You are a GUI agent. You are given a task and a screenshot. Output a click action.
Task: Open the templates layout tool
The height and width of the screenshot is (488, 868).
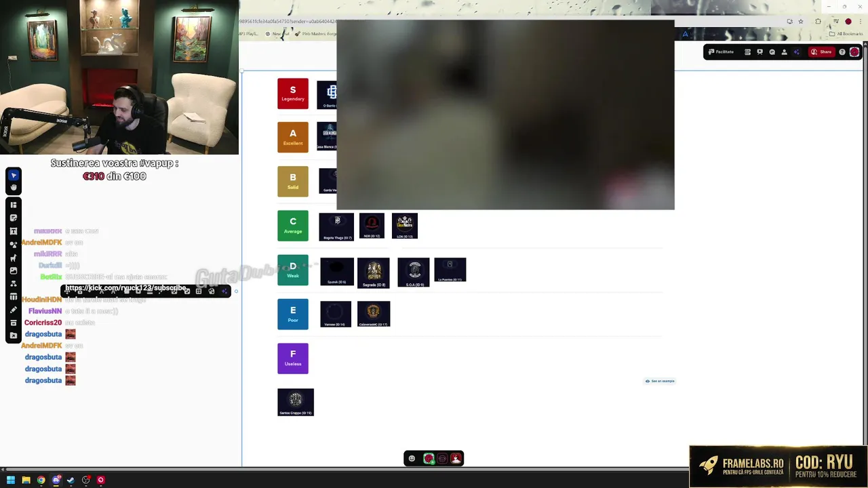(x=14, y=205)
